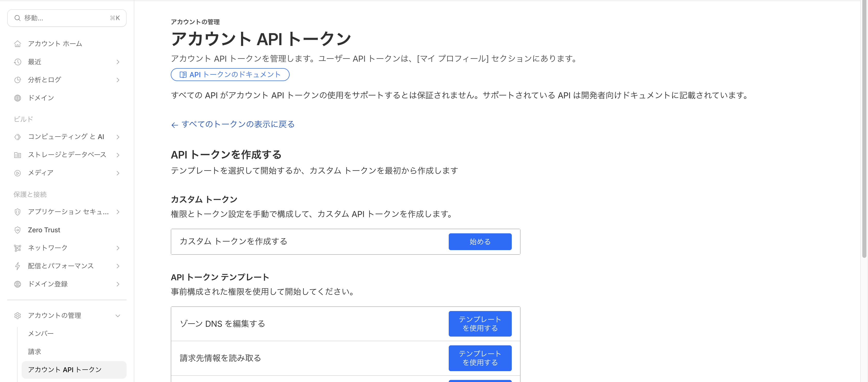
Task: Click the アプリケーション セキュリティ shield icon
Action: pyautogui.click(x=18, y=212)
